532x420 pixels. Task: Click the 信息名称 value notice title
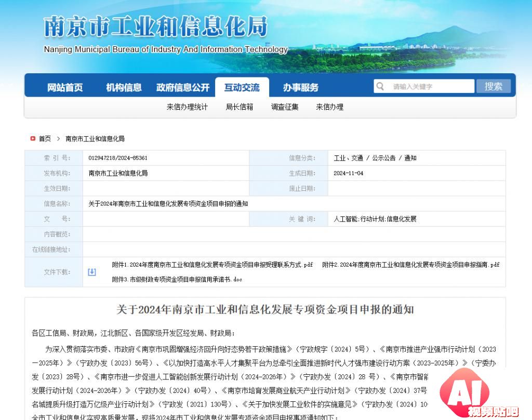click(168, 204)
